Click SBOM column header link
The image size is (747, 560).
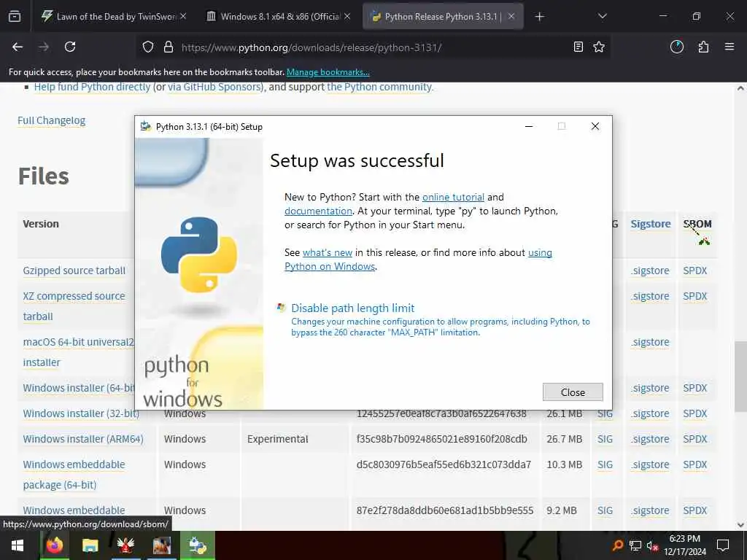pyautogui.click(x=697, y=224)
